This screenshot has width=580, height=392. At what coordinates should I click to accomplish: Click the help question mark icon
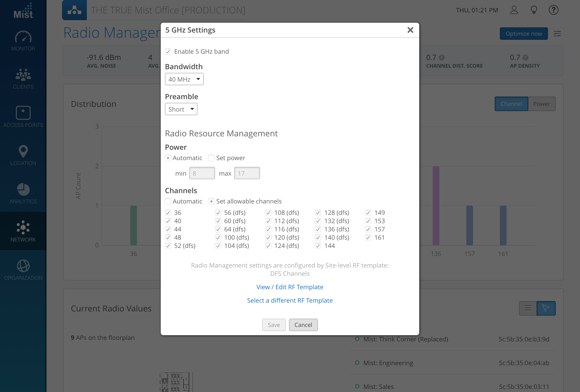coord(553,10)
